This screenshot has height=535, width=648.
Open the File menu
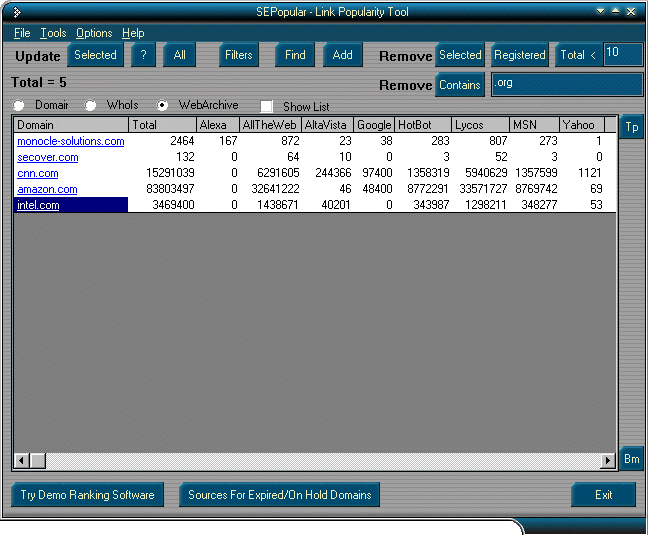point(22,33)
